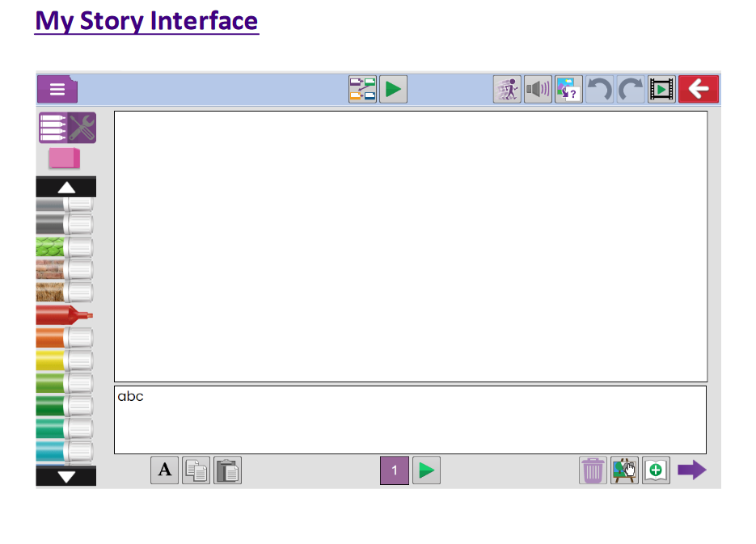
Task: Open the film strip preview icon
Action: click(661, 89)
